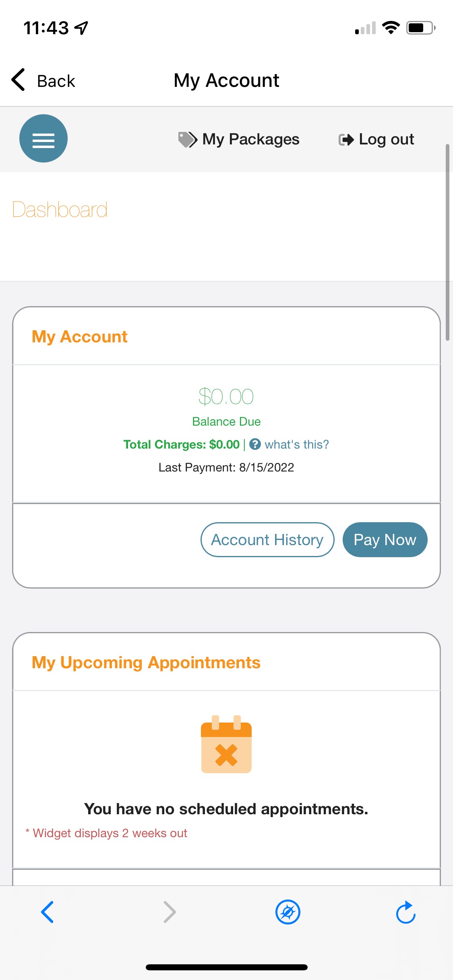Select Log out from top bar

pos(386,140)
